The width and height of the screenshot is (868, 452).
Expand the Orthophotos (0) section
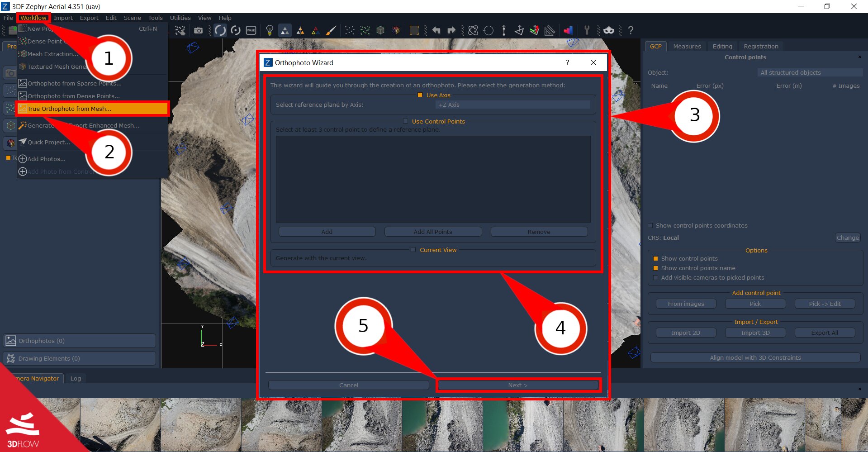coord(79,341)
